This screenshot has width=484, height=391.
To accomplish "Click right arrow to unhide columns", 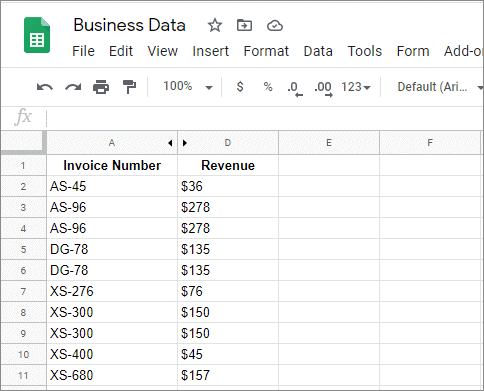I will [185, 143].
